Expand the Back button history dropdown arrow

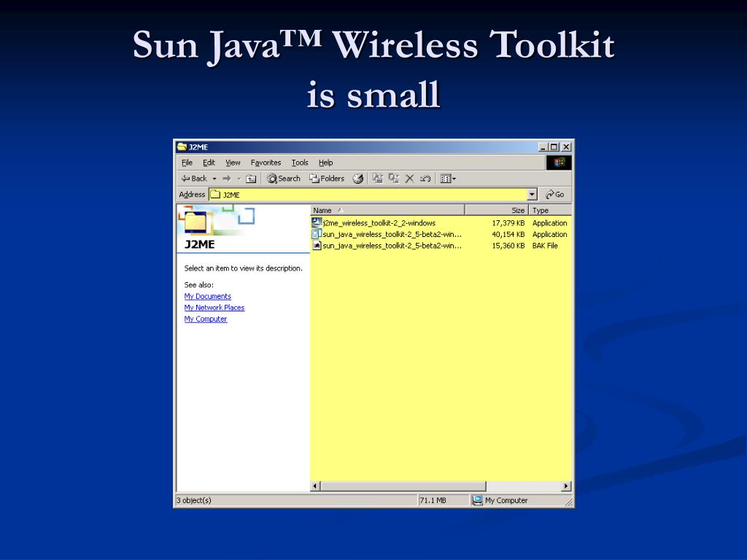tap(214, 179)
